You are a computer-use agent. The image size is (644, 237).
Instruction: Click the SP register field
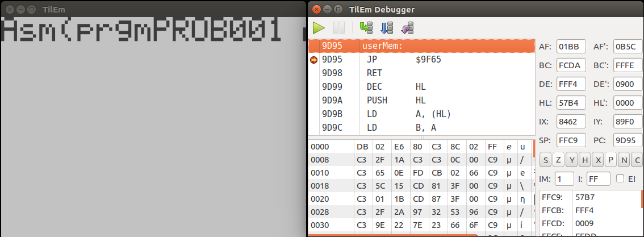[571, 140]
